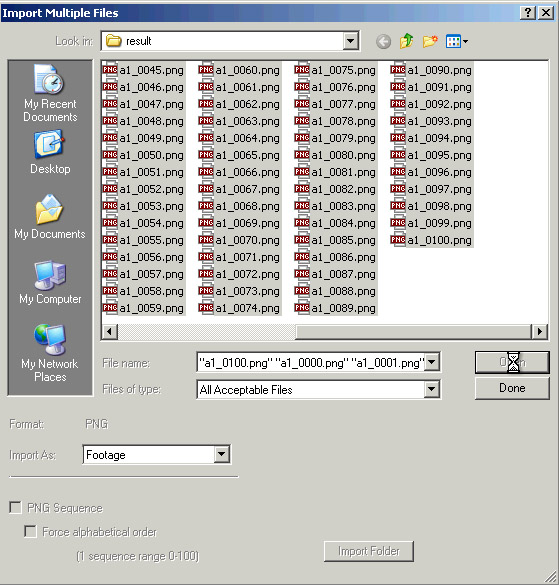Toggle Force alphabetical order checkbox
This screenshot has height=585, width=559.
30,531
